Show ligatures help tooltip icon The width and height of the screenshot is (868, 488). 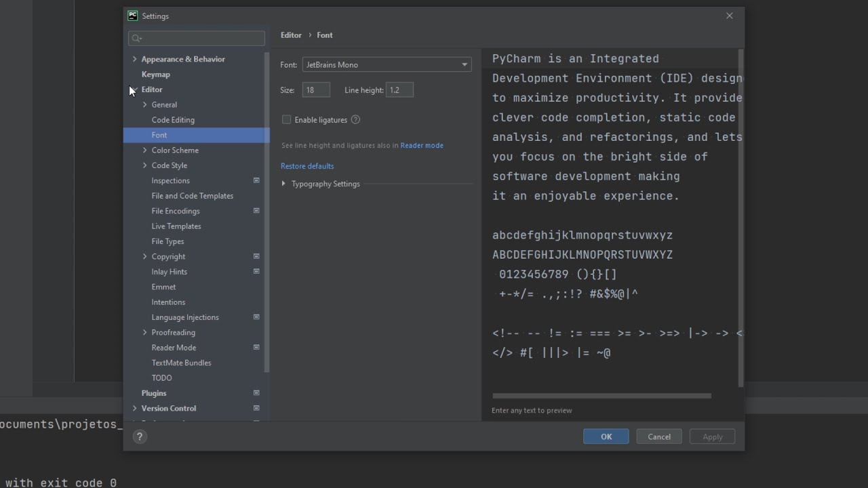(x=355, y=120)
